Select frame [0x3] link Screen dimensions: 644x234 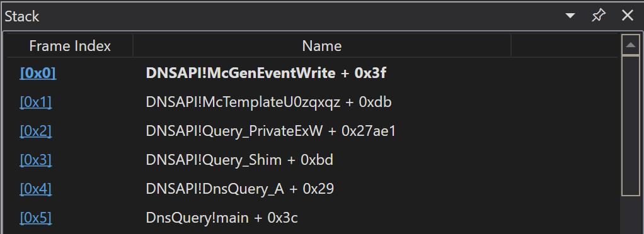pos(36,160)
